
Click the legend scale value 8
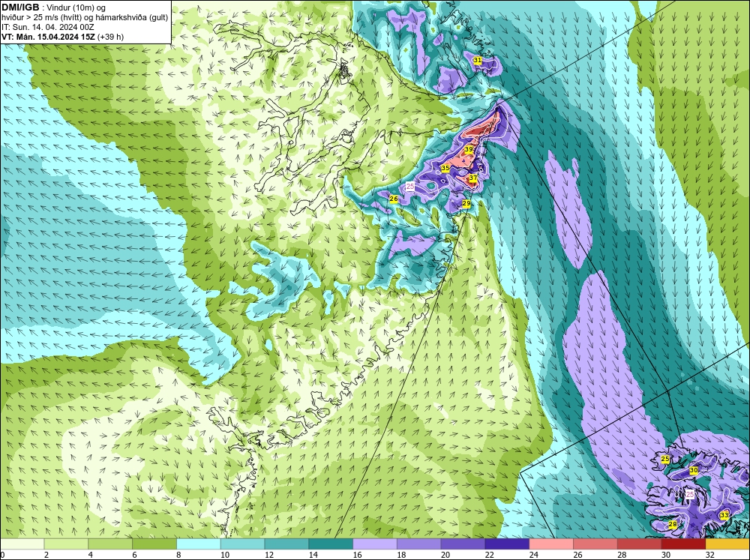click(x=178, y=555)
